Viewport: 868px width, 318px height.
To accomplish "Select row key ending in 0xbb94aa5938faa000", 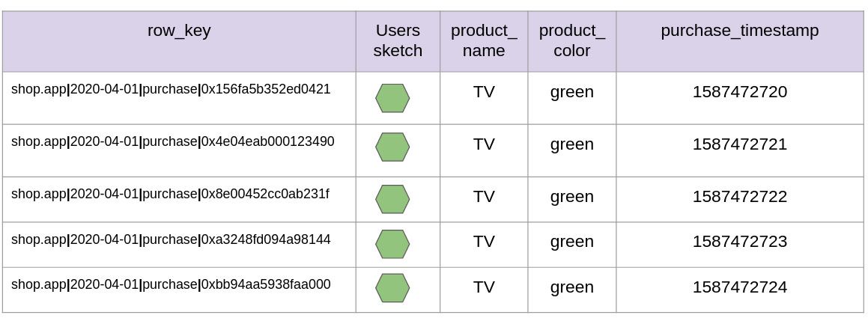I will 171,284.
